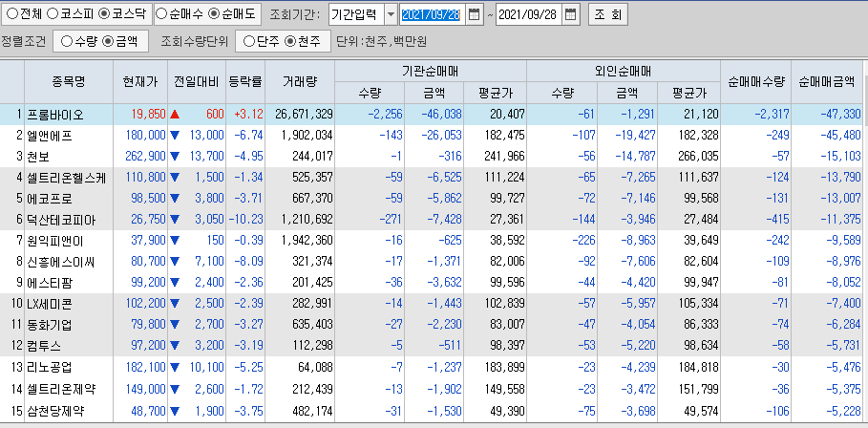Click the 전일대비 column header

pyautogui.click(x=196, y=81)
